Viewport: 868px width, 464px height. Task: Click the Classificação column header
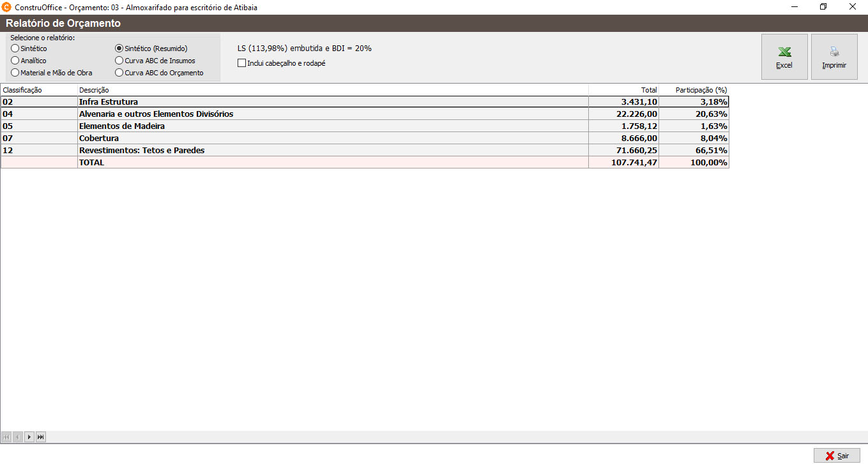point(39,90)
